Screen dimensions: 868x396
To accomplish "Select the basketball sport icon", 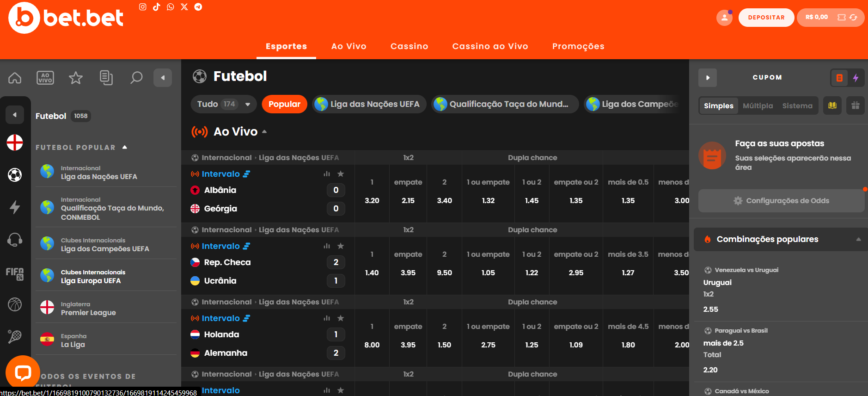I will click(15, 304).
